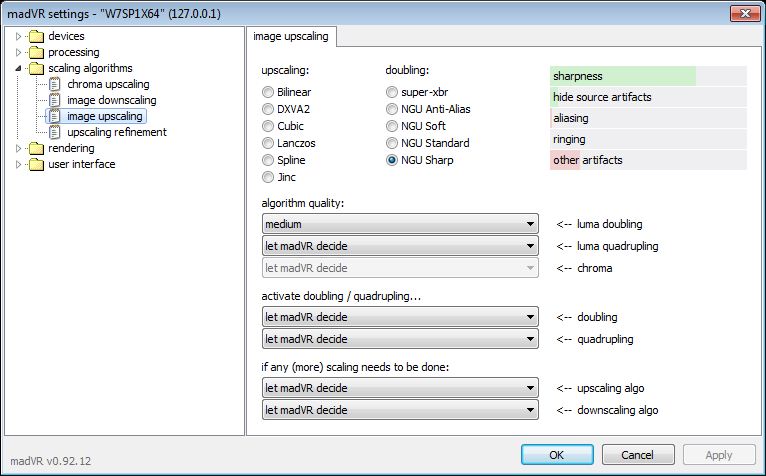766x476 pixels.
Task: Click the rendering folder icon
Action: (36, 148)
